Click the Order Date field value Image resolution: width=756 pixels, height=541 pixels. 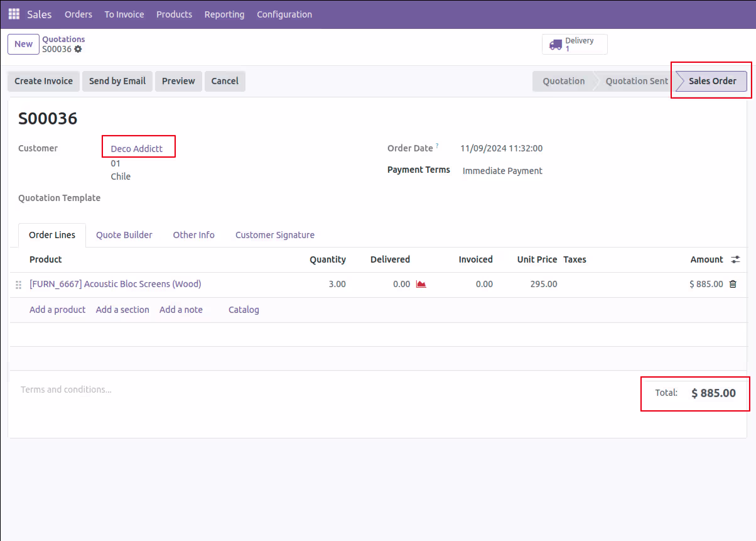click(501, 149)
